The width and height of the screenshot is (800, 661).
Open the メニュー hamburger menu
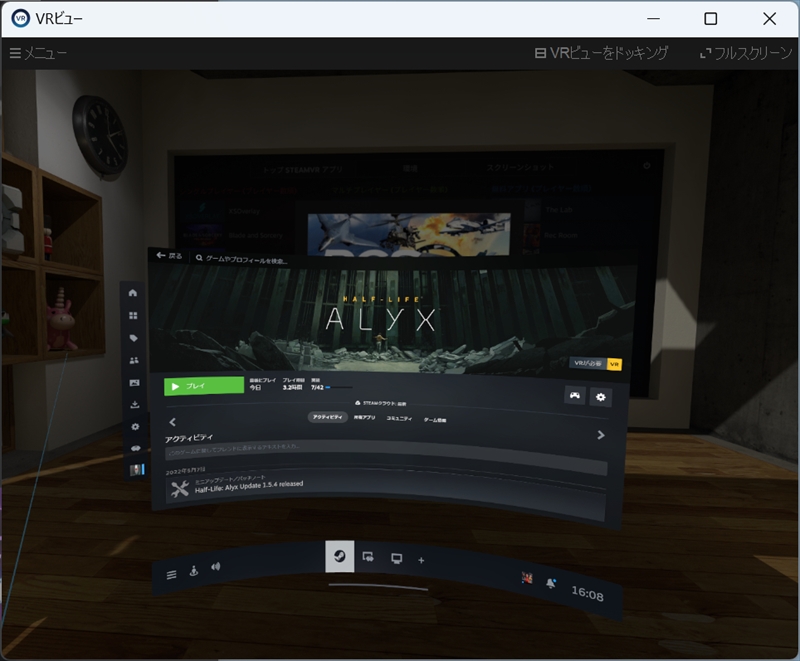[x=38, y=53]
